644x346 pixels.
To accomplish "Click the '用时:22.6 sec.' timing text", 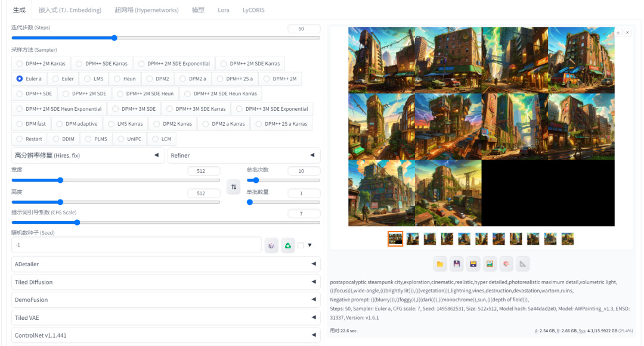I will tap(343, 331).
